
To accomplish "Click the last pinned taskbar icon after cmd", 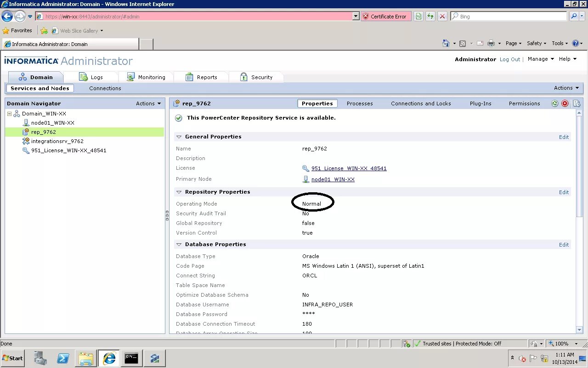I will coord(154,358).
